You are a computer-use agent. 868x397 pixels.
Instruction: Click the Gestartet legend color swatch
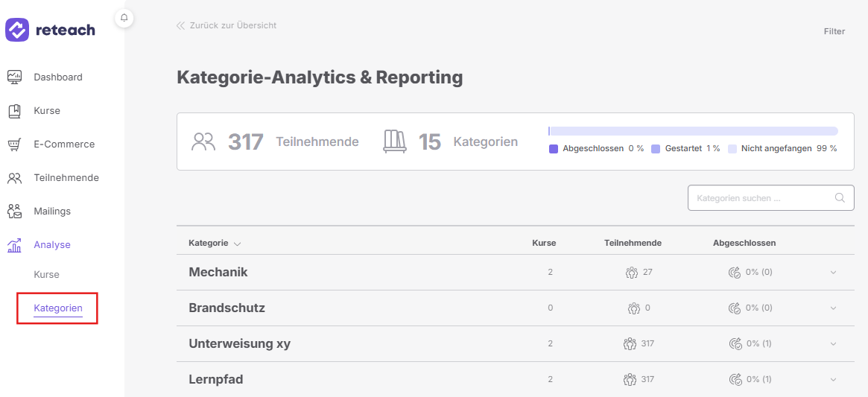pos(656,149)
